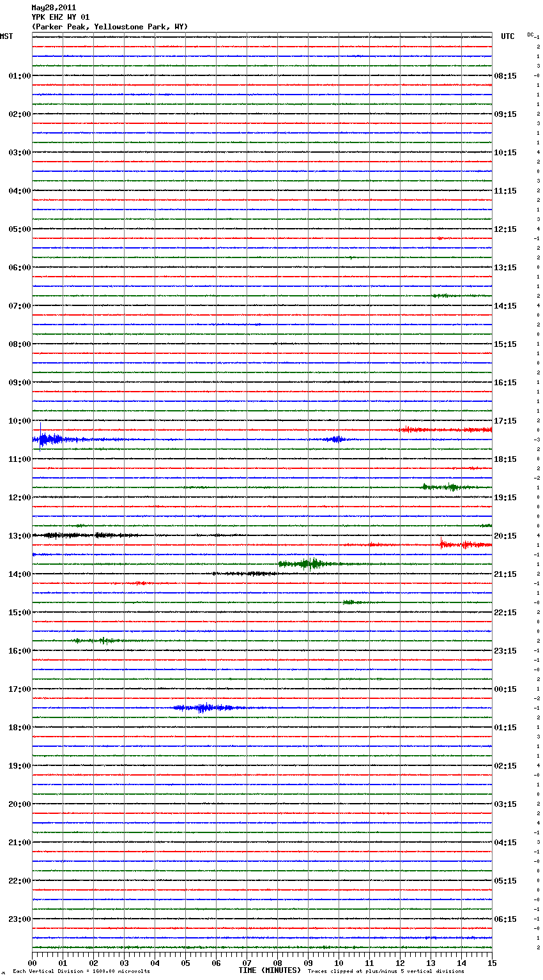Click the Each Vertical Division microvolts note
This screenshot has width=543, height=980.
click(x=81, y=972)
